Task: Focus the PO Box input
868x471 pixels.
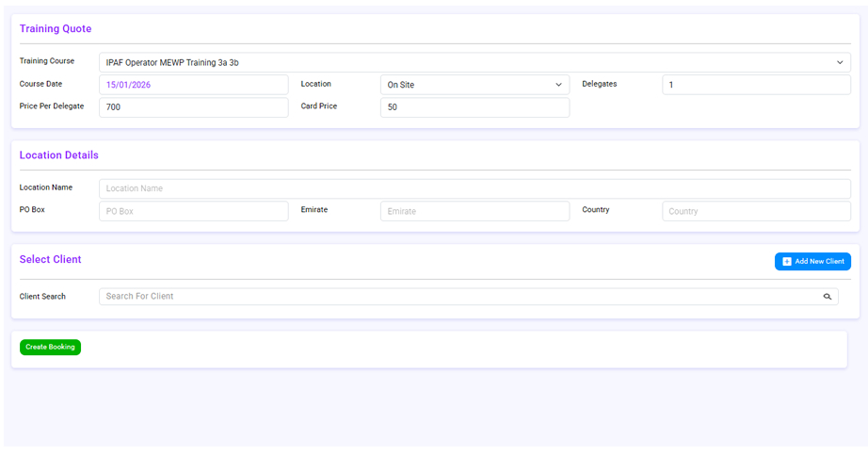Action: point(193,211)
